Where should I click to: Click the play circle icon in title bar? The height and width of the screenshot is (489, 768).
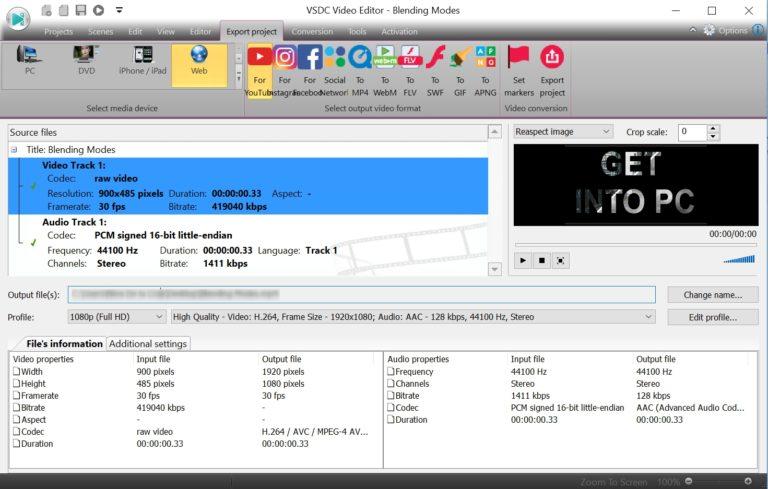click(98, 10)
